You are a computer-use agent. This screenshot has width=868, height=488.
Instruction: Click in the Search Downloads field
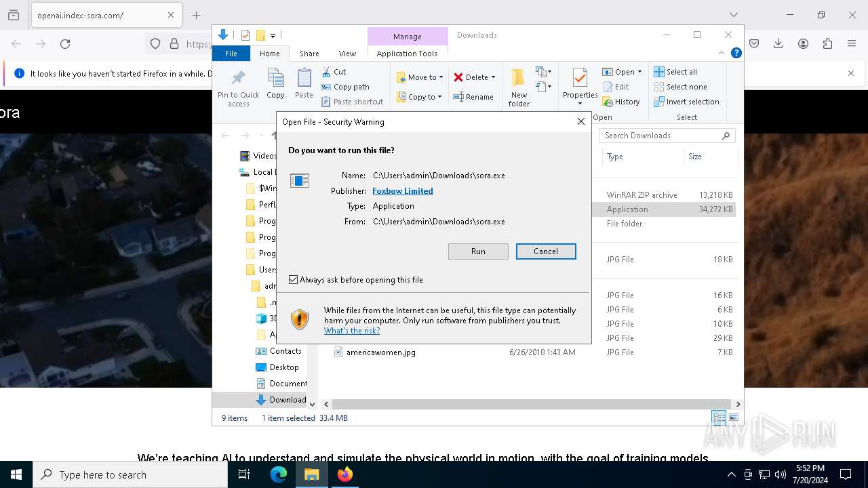pos(667,136)
